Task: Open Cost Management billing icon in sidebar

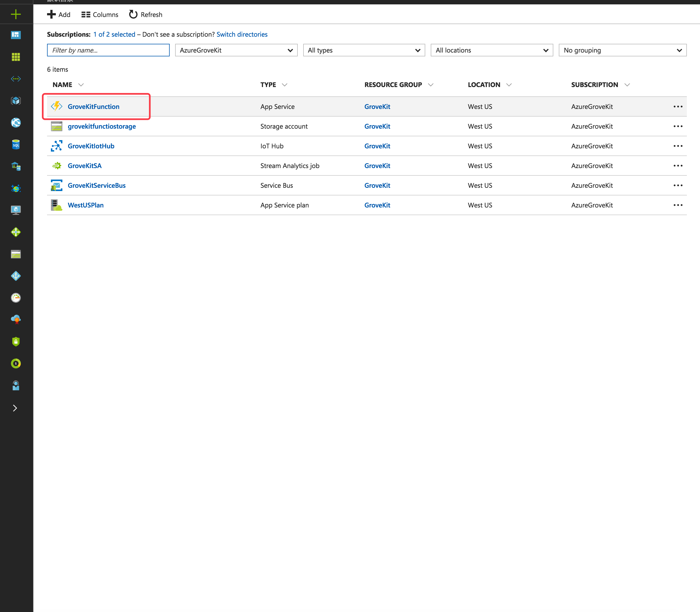Action: pyautogui.click(x=16, y=363)
